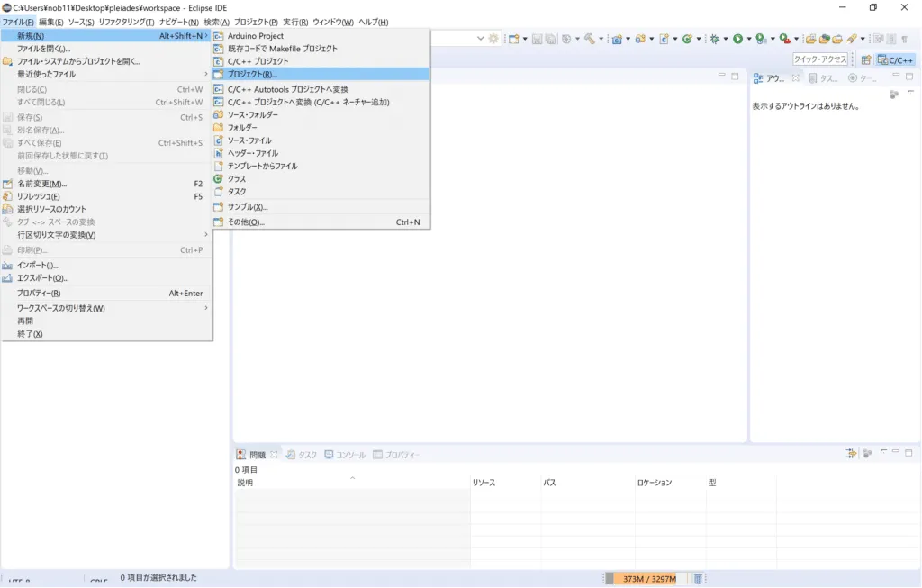
Task: Run the garbage collector trash icon
Action: click(698, 579)
